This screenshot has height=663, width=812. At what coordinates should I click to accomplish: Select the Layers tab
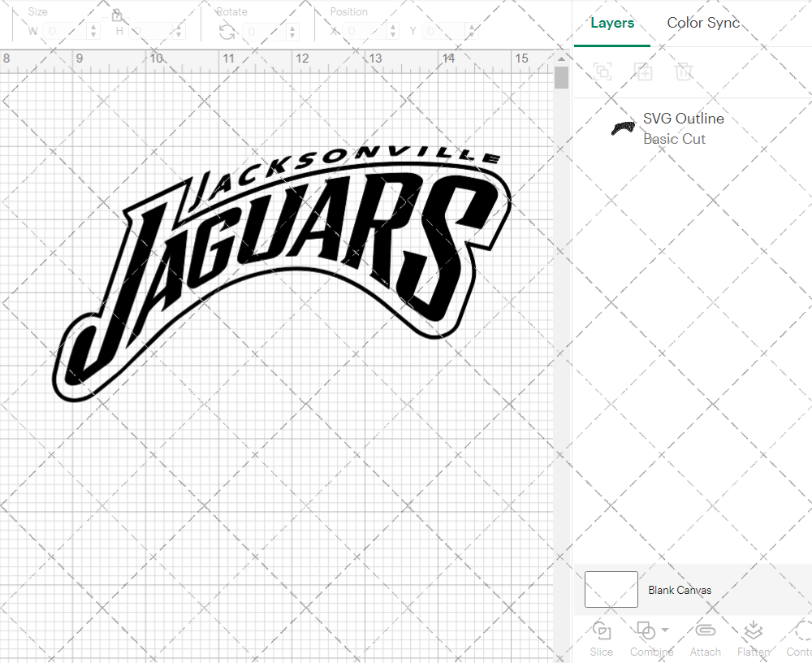click(x=612, y=23)
